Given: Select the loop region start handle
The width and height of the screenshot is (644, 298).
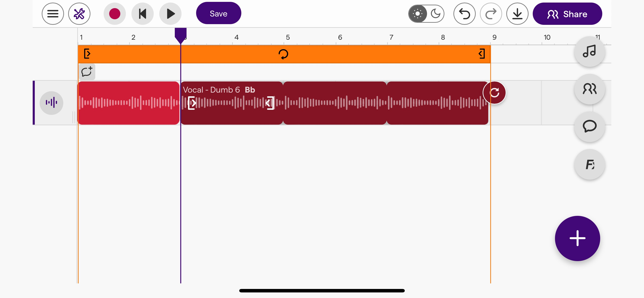Looking at the screenshot, I should [x=87, y=54].
